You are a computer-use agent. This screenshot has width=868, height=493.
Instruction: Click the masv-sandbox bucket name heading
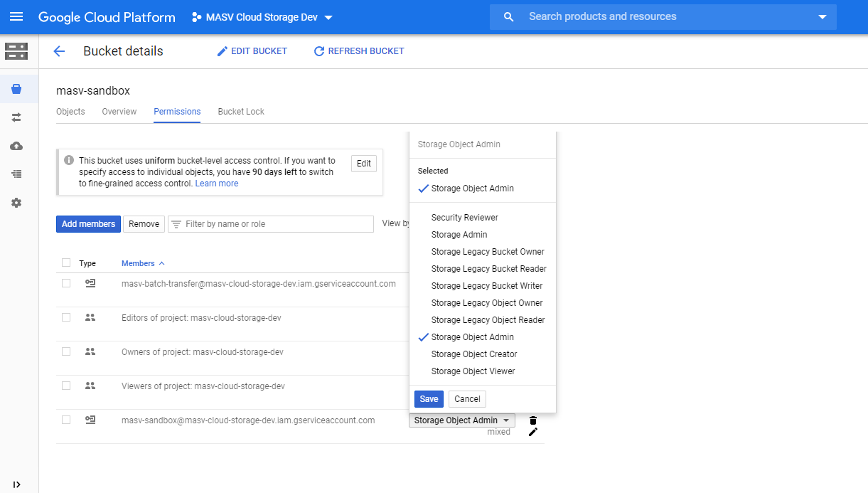(x=93, y=91)
